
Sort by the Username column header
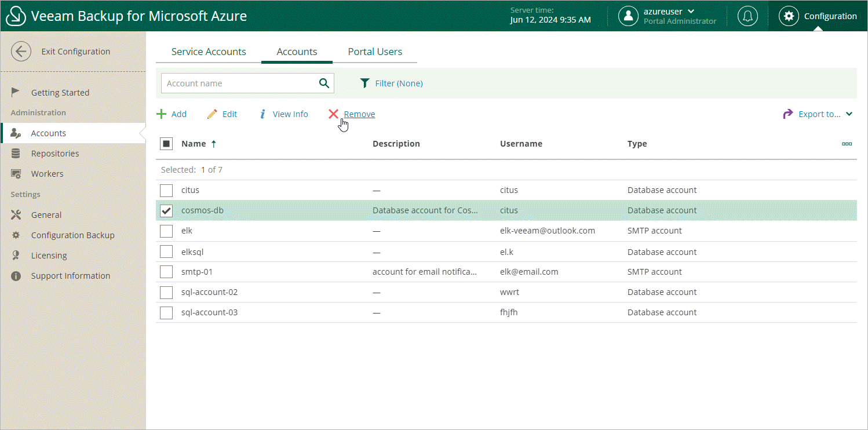coord(521,144)
